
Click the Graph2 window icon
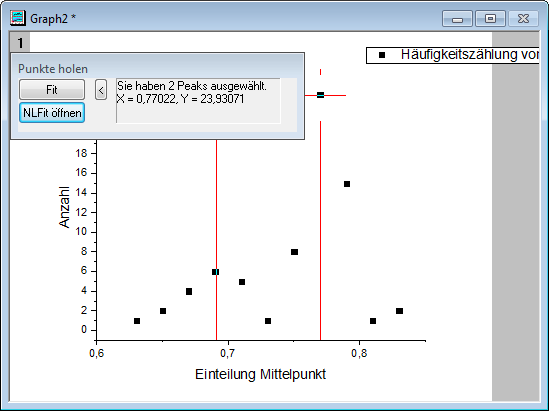coord(18,18)
